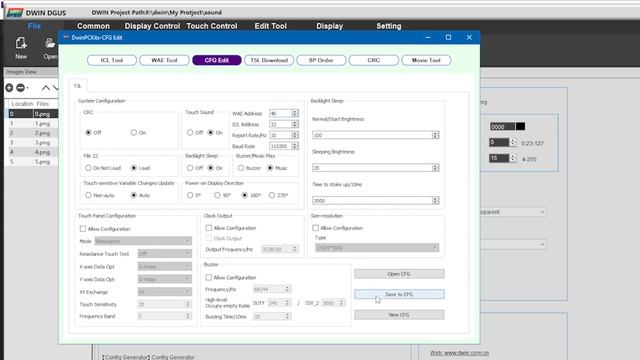The height and width of the screenshot is (360, 640).
Task: Minimize the DwinPCKits-CFG Edit window
Action: tap(428, 37)
